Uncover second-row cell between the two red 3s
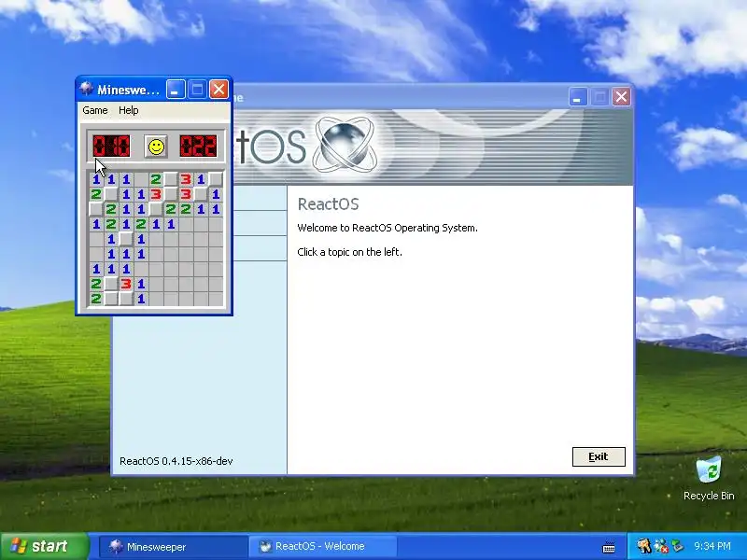 [x=171, y=194]
